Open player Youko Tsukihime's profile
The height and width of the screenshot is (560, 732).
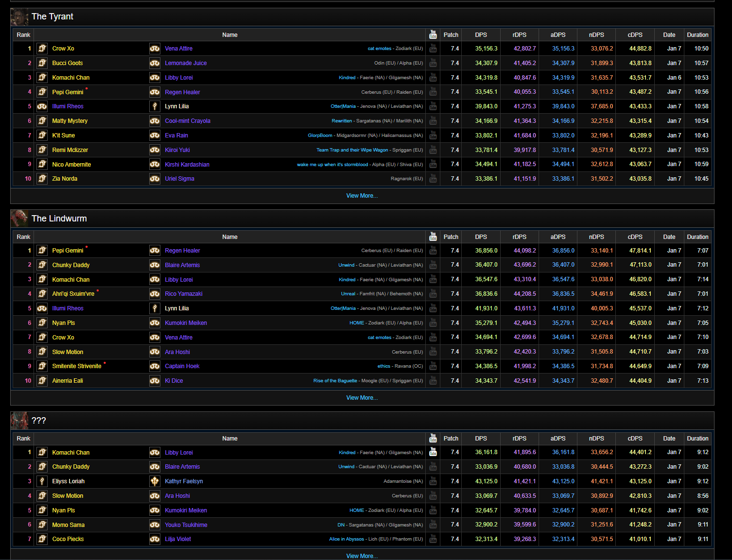tap(186, 525)
